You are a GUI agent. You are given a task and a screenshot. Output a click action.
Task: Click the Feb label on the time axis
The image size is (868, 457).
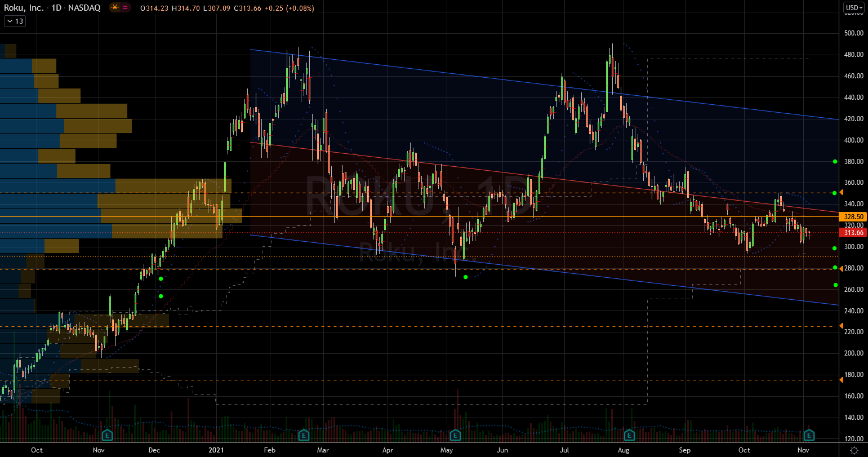tap(270, 450)
